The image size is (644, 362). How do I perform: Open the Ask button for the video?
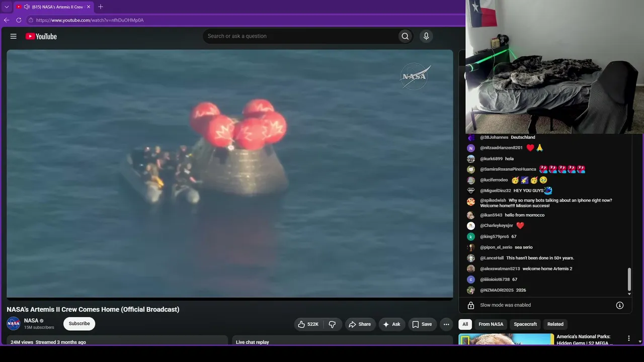coord(391,324)
